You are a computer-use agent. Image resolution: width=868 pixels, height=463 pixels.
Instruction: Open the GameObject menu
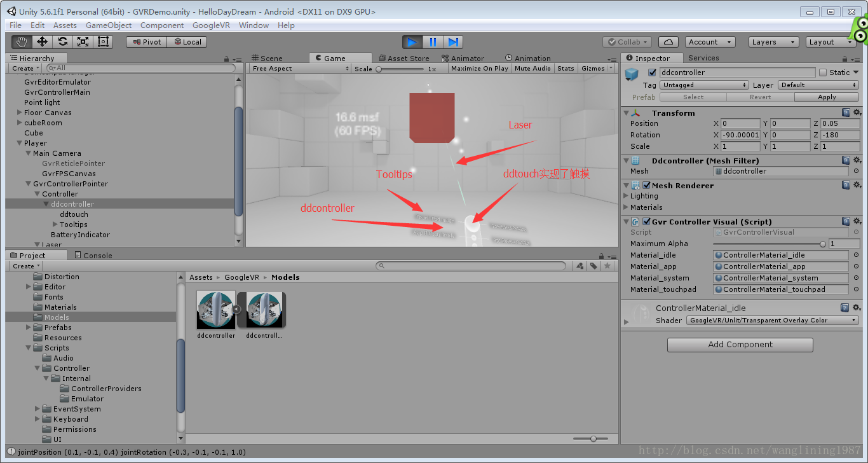pyautogui.click(x=109, y=25)
